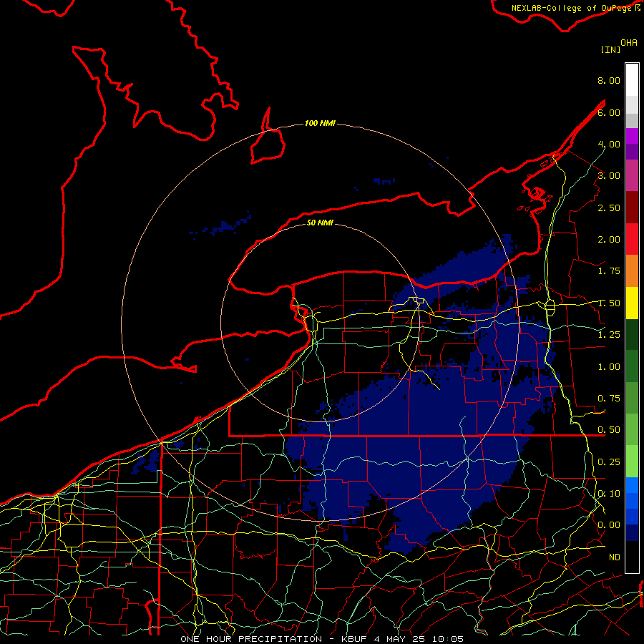The image size is (644, 644).
Task: Select the dark red swatch beside 2.50
Action: click(x=632, y=208)
